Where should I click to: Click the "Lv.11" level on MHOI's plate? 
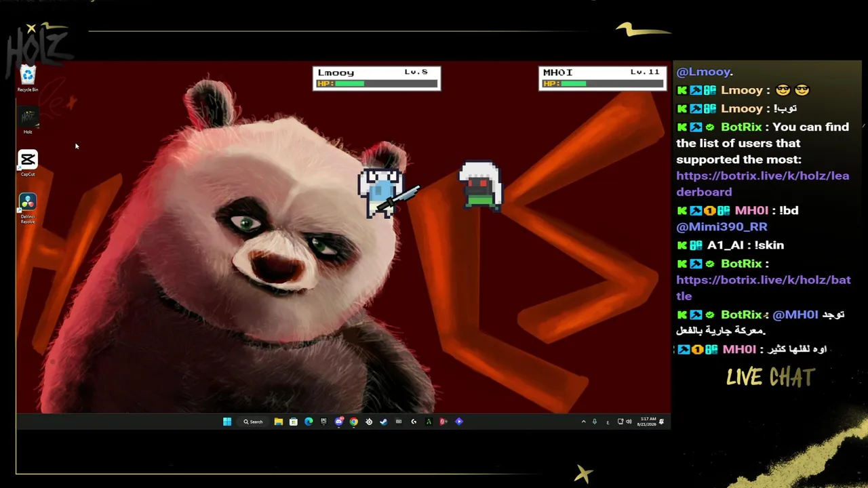click(645, 72)
